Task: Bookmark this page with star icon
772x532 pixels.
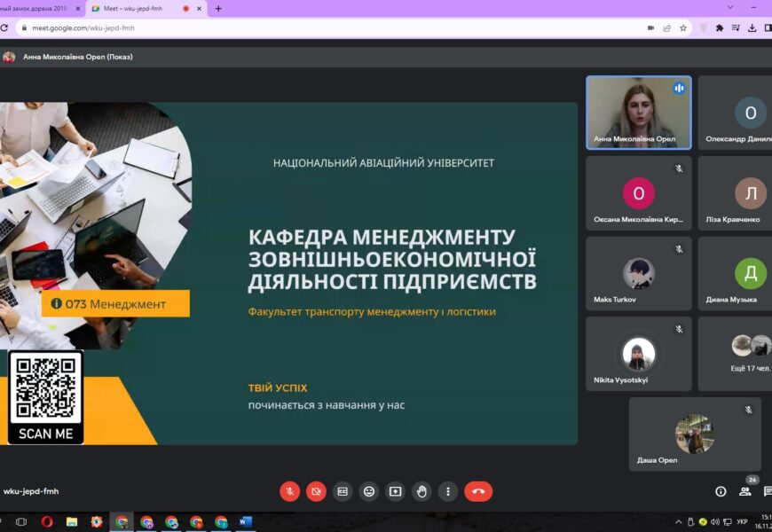Action: (683, 27)
